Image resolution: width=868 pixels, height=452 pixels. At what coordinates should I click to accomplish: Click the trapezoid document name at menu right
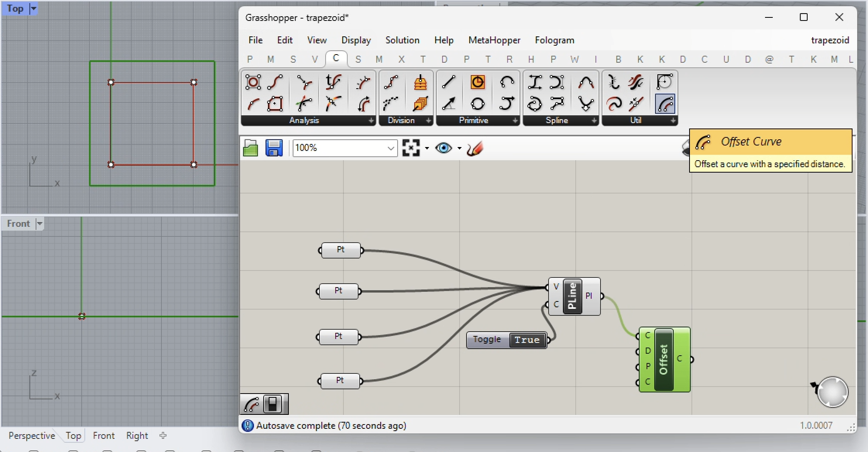pos(830,40)
